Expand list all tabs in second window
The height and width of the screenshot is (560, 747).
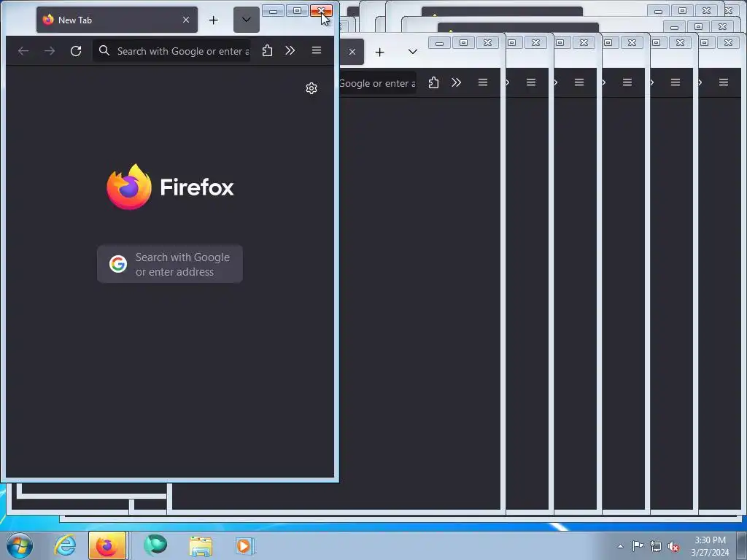[413, 52]
